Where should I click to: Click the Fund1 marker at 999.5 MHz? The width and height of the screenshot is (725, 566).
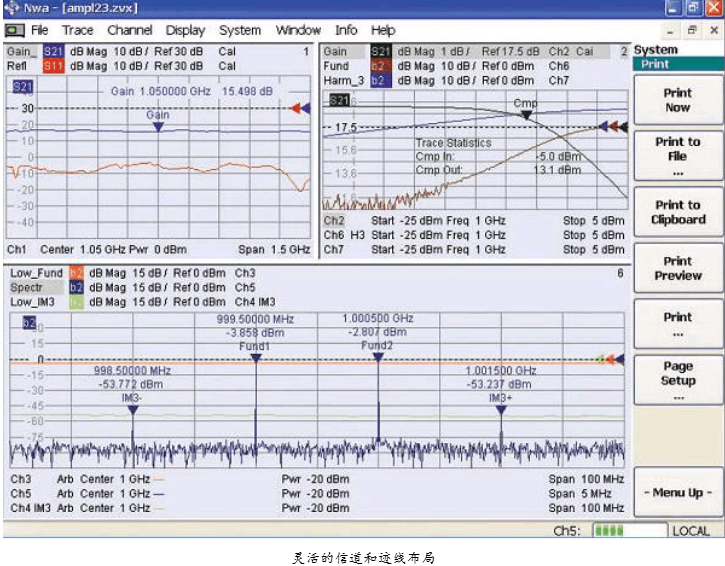(x=256, y=357)
